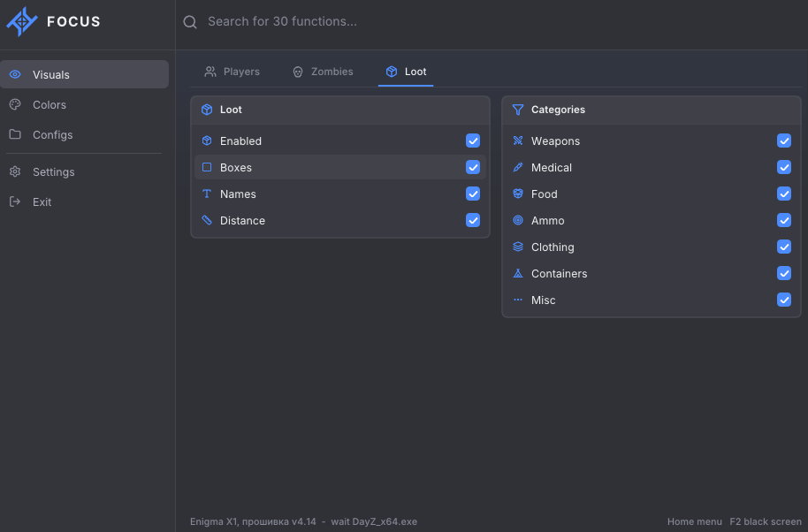Disable the Food category checkbox
The height and width of the screenshot is (532, 808).
click(x=784, y=194)
